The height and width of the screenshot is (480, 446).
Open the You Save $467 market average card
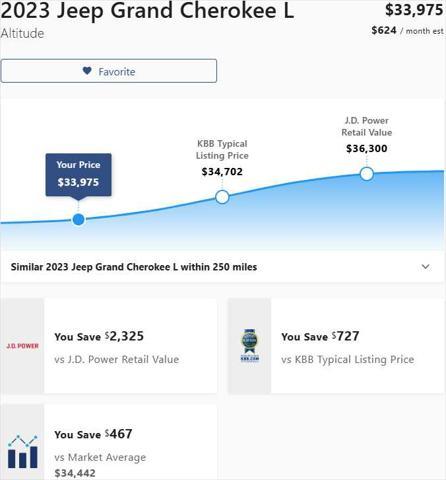pos(109,442)
